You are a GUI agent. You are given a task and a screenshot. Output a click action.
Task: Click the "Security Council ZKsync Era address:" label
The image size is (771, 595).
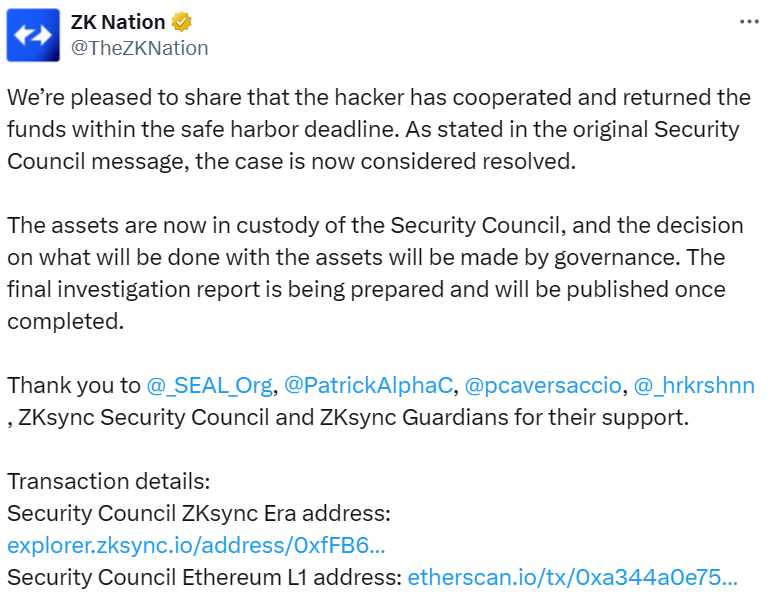point(197,513)
